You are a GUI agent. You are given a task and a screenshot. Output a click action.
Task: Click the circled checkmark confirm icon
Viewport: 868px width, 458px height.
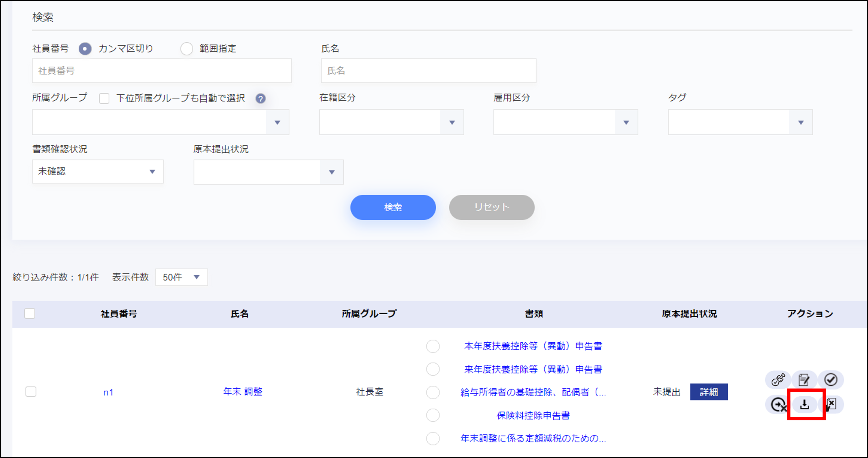pos(831,380)
